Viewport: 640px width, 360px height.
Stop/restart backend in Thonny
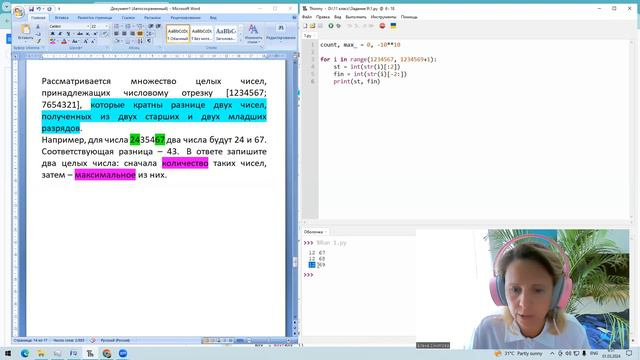tap(382, 26)
